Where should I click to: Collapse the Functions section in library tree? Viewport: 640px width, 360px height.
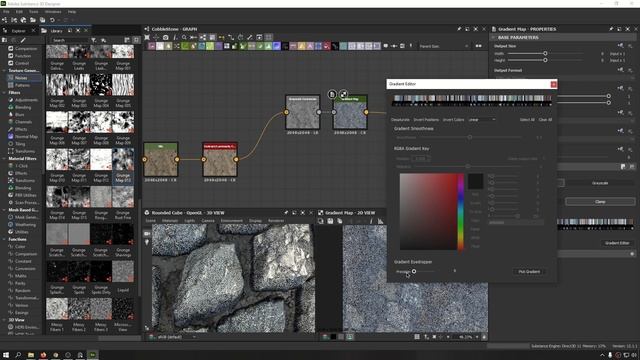(x=4, y=239)
